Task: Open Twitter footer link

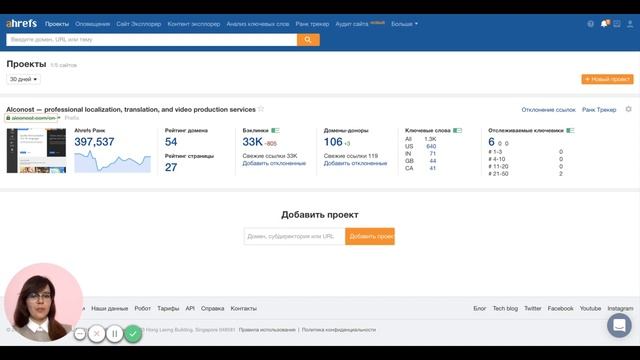Action: [x=533, y=309]
